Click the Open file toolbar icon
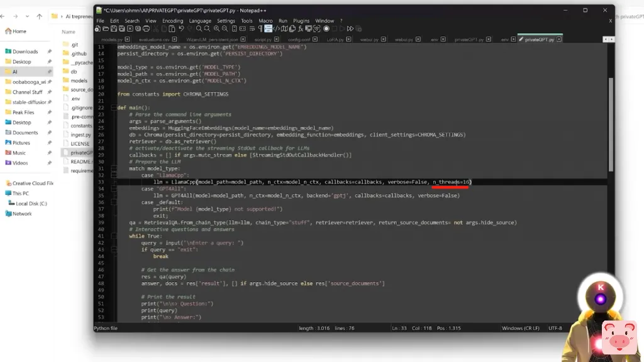 106,29
